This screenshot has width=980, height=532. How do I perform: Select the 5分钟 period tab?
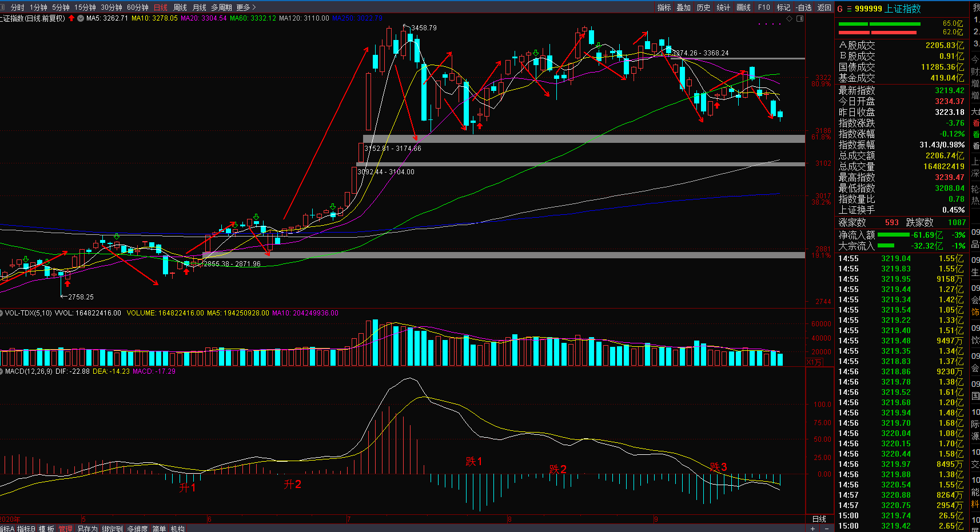pos(61,7)
